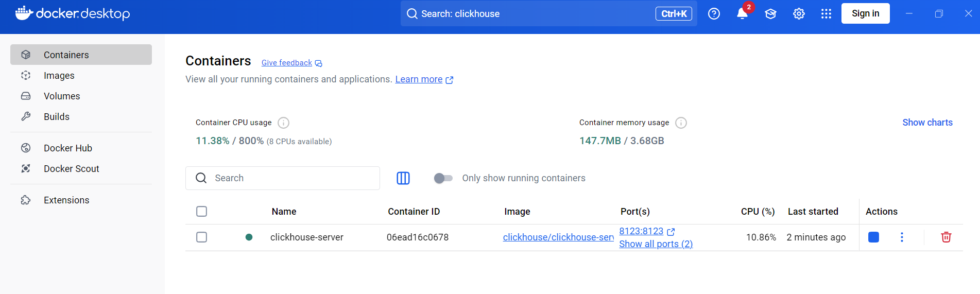Open Settings gear icon
Viewport: 980px width, 294px height.
pos(799,14)
